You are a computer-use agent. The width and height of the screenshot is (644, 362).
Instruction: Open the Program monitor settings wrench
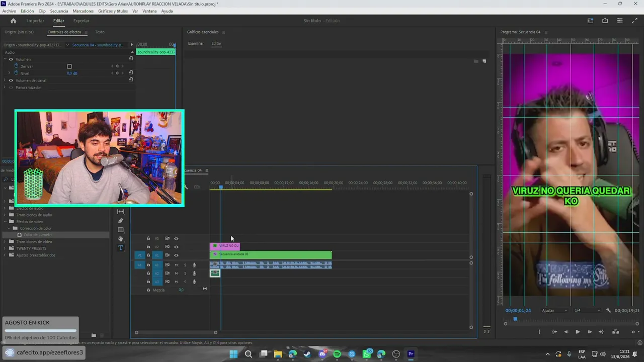click(608, 310)
